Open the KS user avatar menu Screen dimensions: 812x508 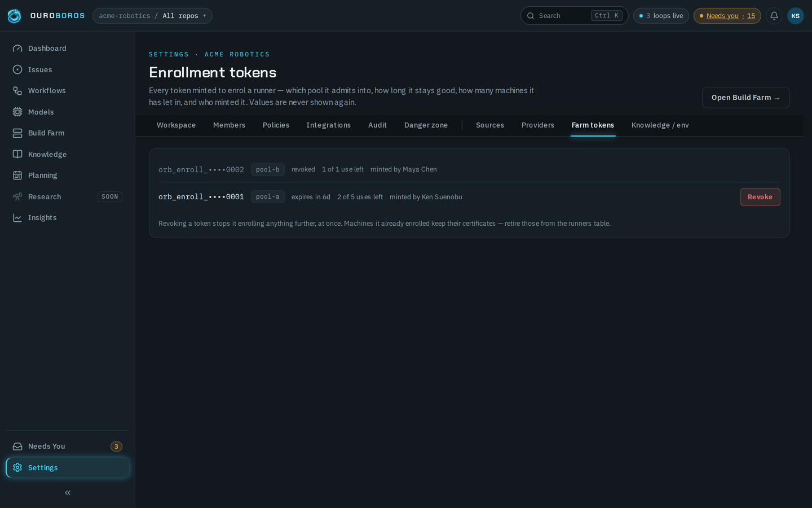click(796, 16)
